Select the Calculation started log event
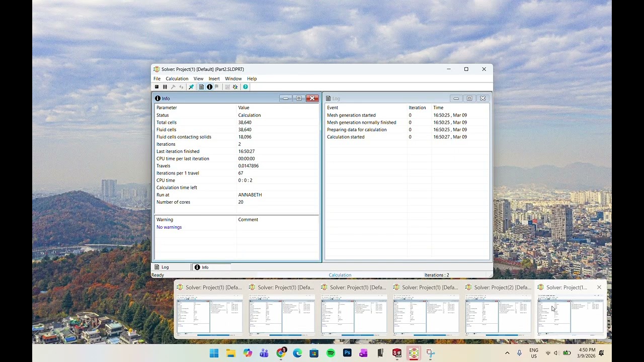 point(407,137)
